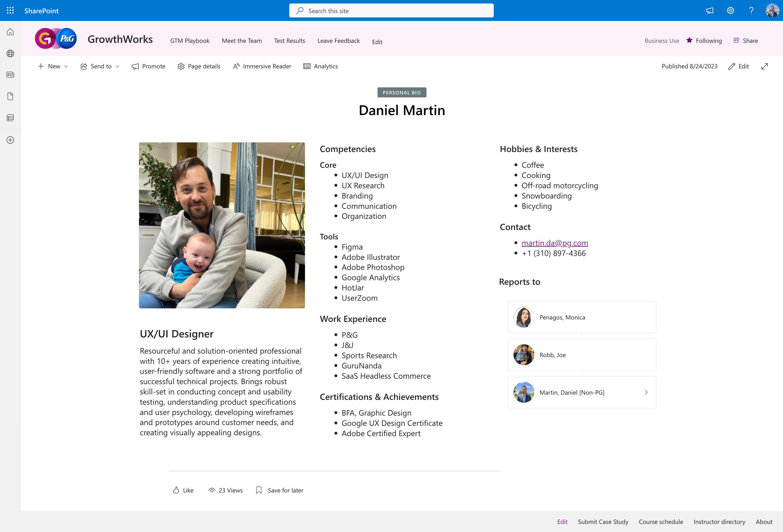The image size is (783, 532).
Task: Click the SharePoint home link
Action: pyautogui.click(x=42, y=11)
